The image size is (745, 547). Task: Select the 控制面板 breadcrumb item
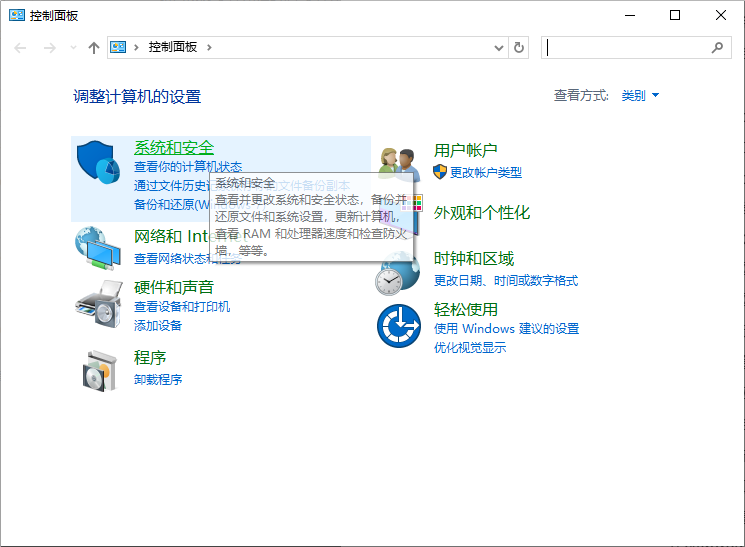pos(172,47)
